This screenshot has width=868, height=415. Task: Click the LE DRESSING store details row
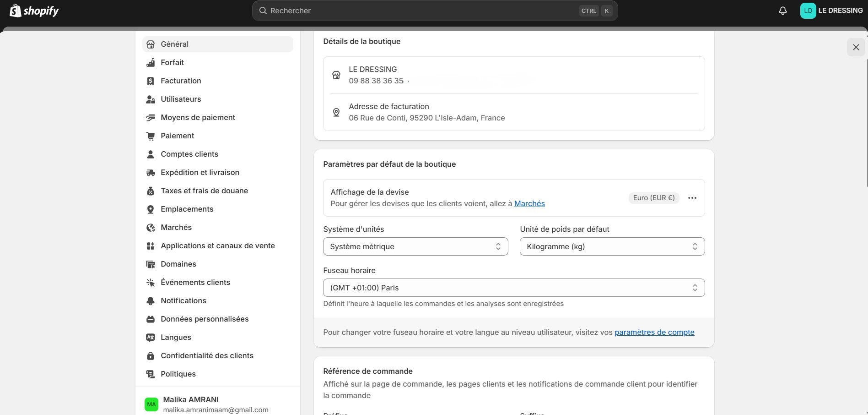coord(514,75)
